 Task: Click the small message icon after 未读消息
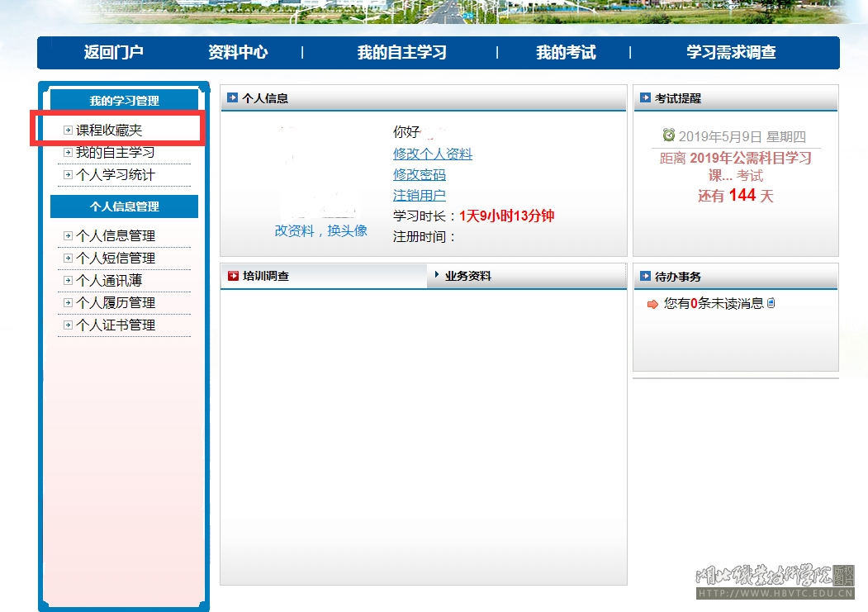click(x=771, y=303)
